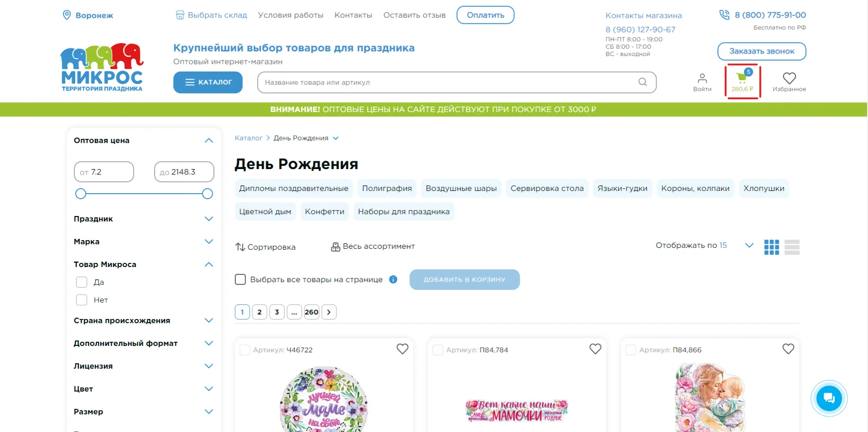Tick the Да checkbox under Товар Микроса
Screen dimensions: 868x432
82,282
